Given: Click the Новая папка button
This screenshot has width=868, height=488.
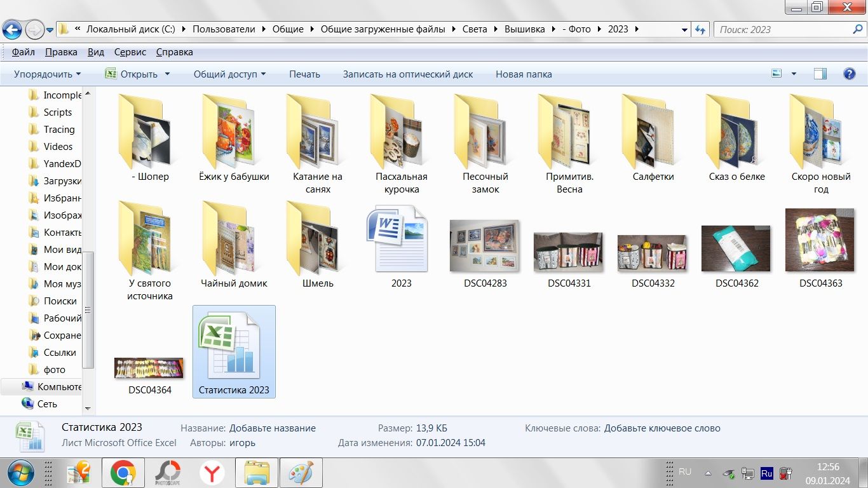Looking at the screenshot, I should [x=524, y=74].
